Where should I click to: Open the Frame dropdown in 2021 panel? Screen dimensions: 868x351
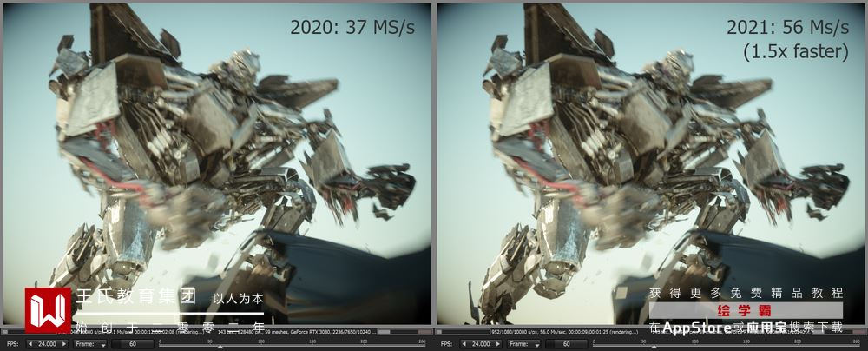click(524, 344)
